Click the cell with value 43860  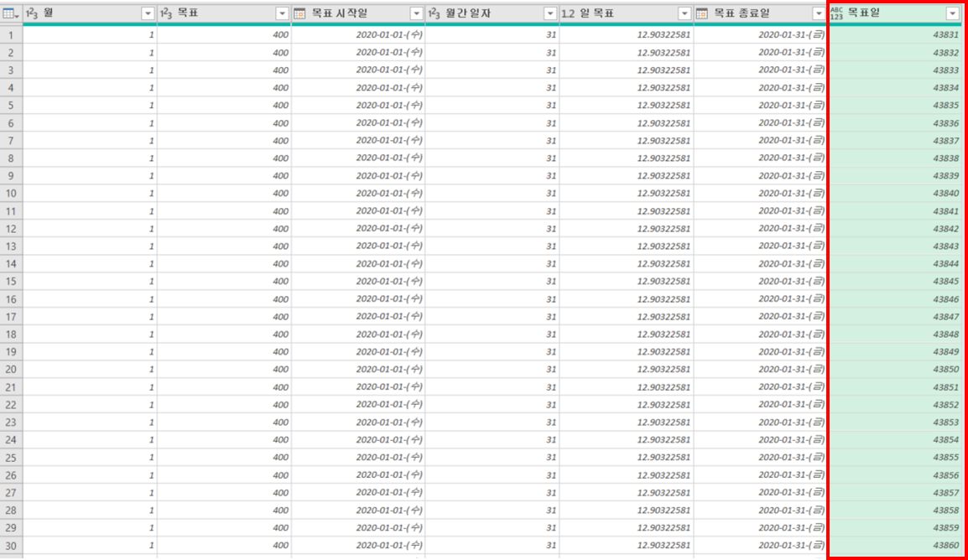point(894,546)
